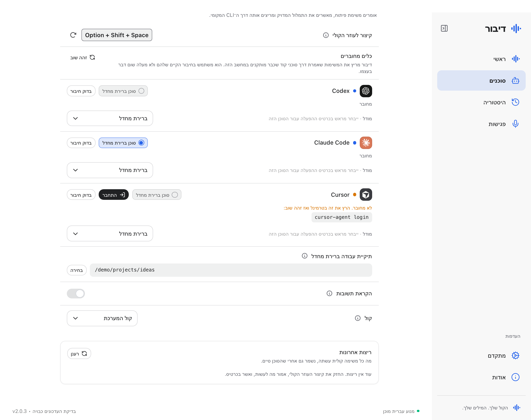531x420 pixels.
Task: Open אודות page
Action: point(481,377)
